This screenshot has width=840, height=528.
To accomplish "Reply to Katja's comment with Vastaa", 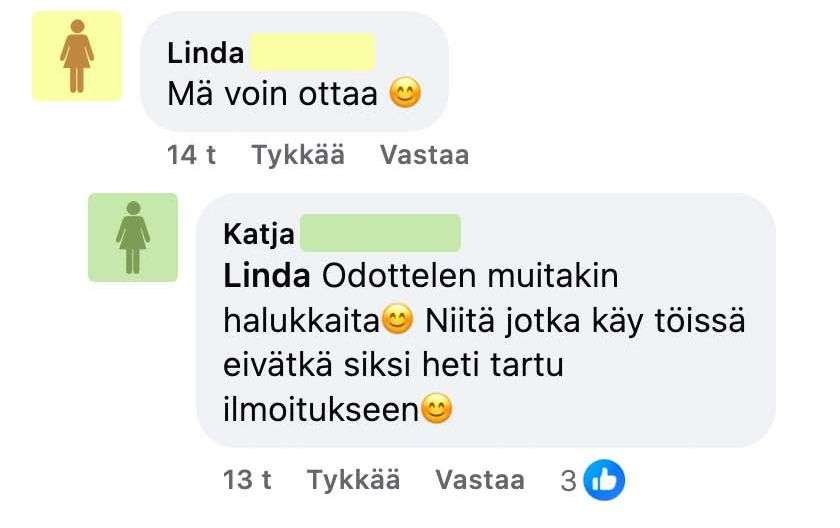I will tap(480, 480).
